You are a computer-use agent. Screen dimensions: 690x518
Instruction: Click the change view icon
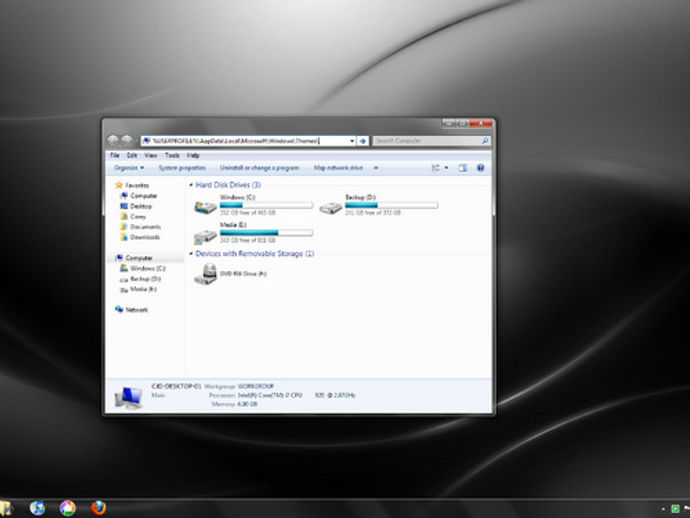(436, 168)
